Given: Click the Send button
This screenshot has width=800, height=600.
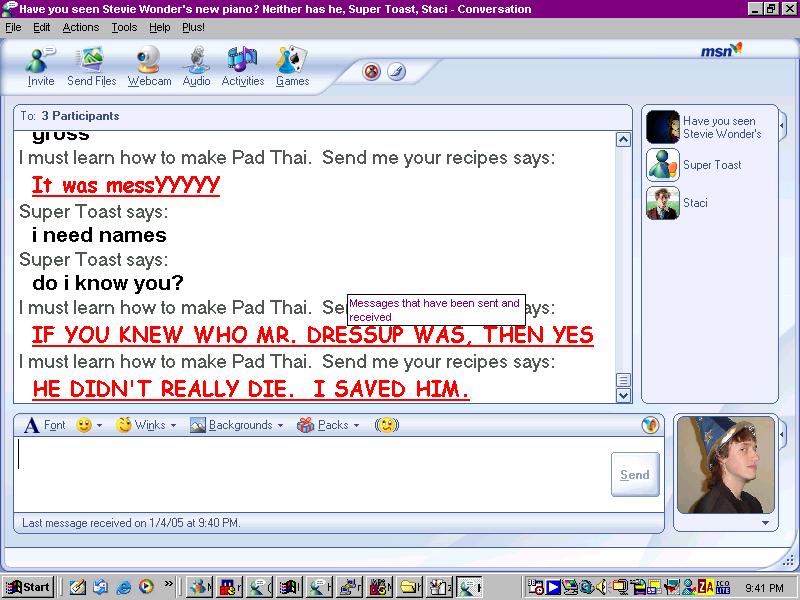Looking at the screenshot, I should (635, 474).
